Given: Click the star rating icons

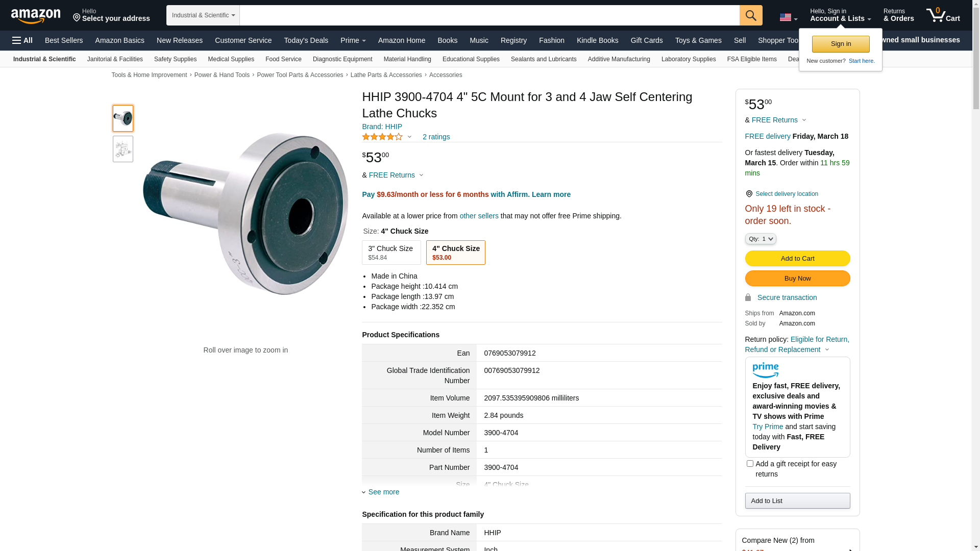Looking at the screenshot, I should click(x=382, y=137).
